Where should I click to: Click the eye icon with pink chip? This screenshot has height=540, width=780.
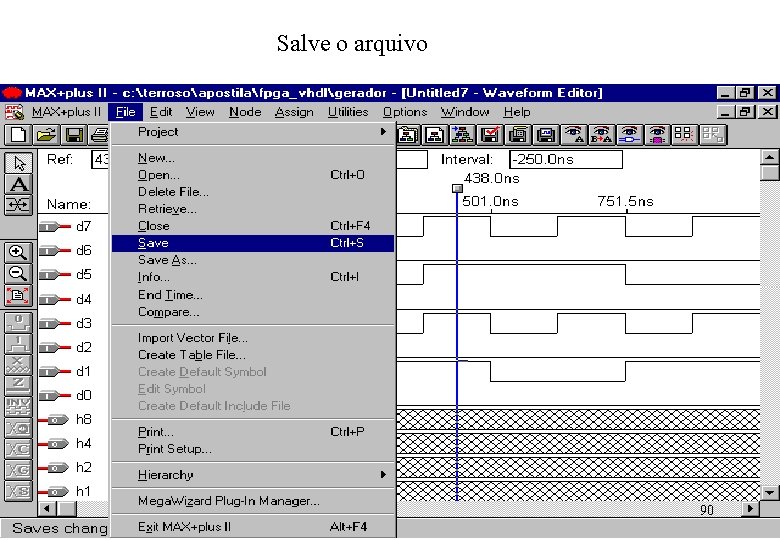657,135
